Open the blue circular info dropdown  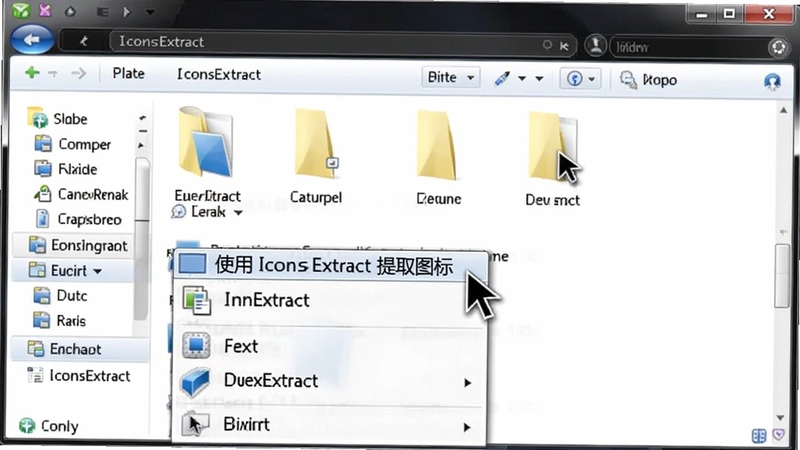580,79
